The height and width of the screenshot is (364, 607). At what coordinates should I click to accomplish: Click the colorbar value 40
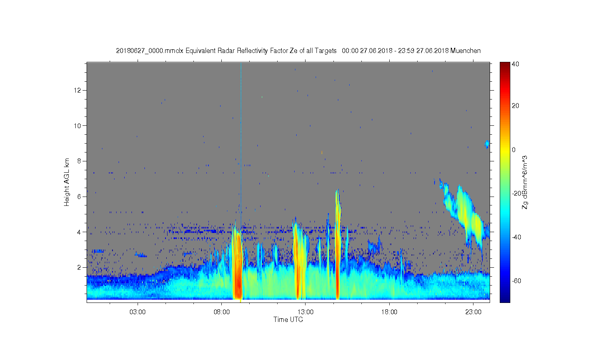coord(516,64)
